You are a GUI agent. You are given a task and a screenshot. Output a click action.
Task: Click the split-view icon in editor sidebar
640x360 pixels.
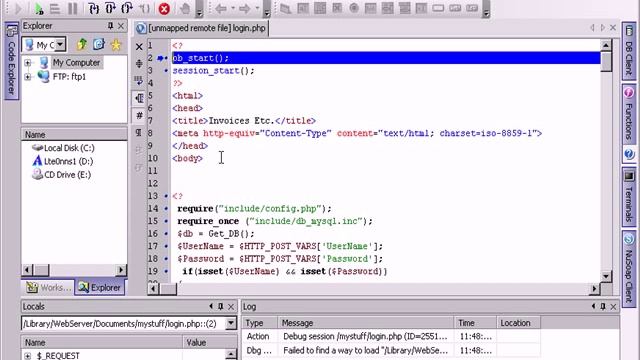(x=139, y=64)
